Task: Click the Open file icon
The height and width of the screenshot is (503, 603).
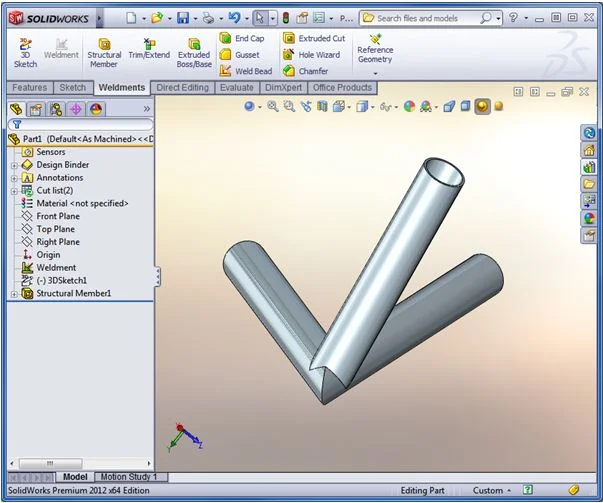Action: (x=157, y=18)
